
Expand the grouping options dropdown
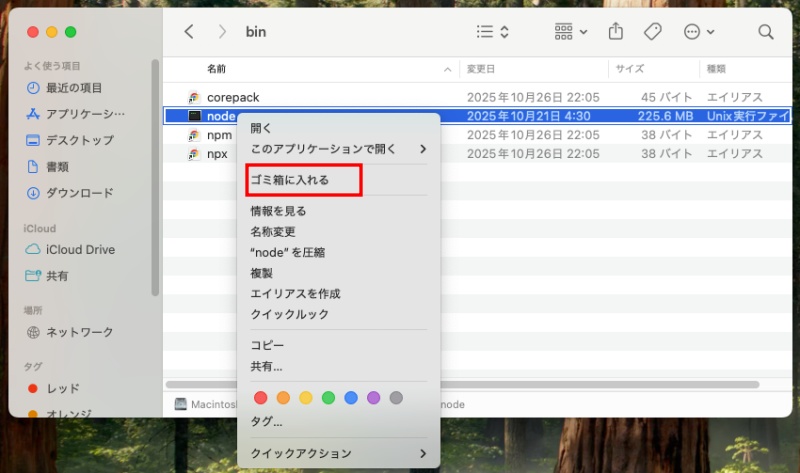tap(571, 32)
